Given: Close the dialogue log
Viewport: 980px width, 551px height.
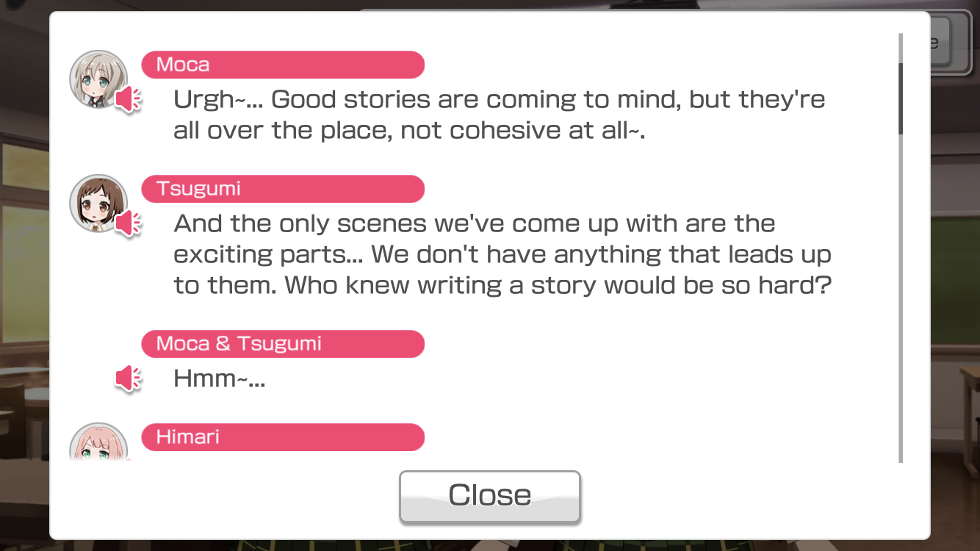Looking at the screenshot, I should [x=490, y=497].
